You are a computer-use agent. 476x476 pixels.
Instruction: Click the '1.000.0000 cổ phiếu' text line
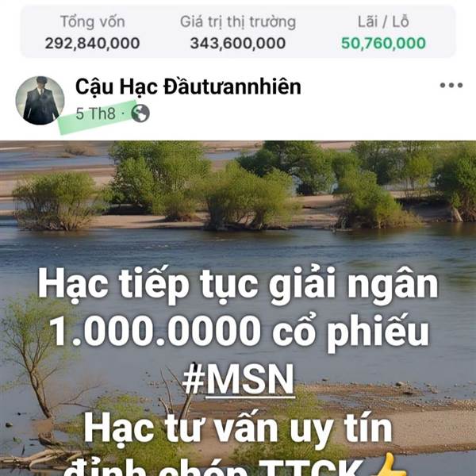click(240, 332)
